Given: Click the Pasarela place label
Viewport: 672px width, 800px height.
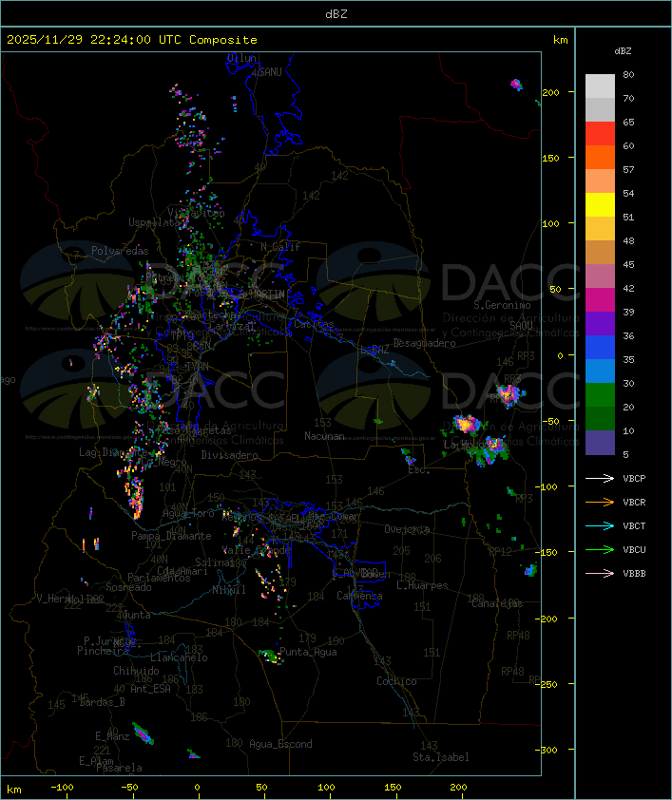Looking at the screenshot, I should tap(119, 768).
